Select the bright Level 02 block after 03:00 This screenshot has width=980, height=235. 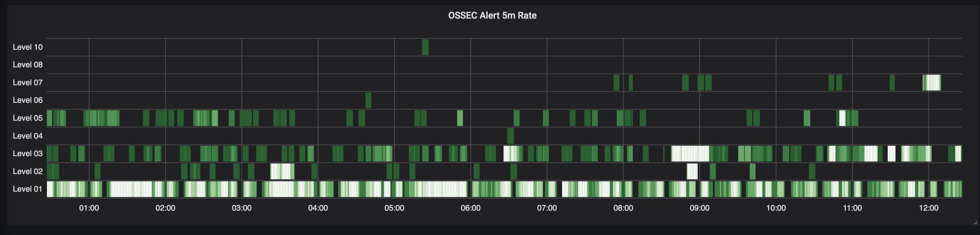(x=282, y=171)
